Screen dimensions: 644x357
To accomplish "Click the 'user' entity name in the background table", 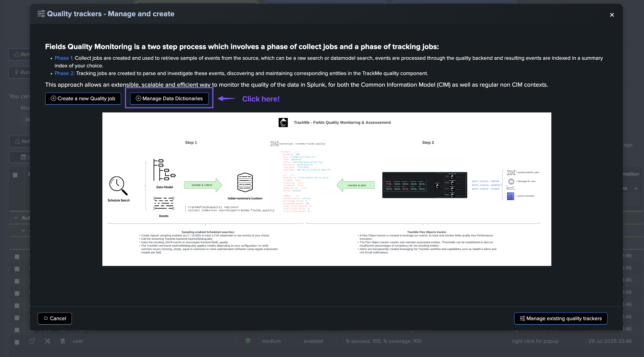I will pos(78,341).
